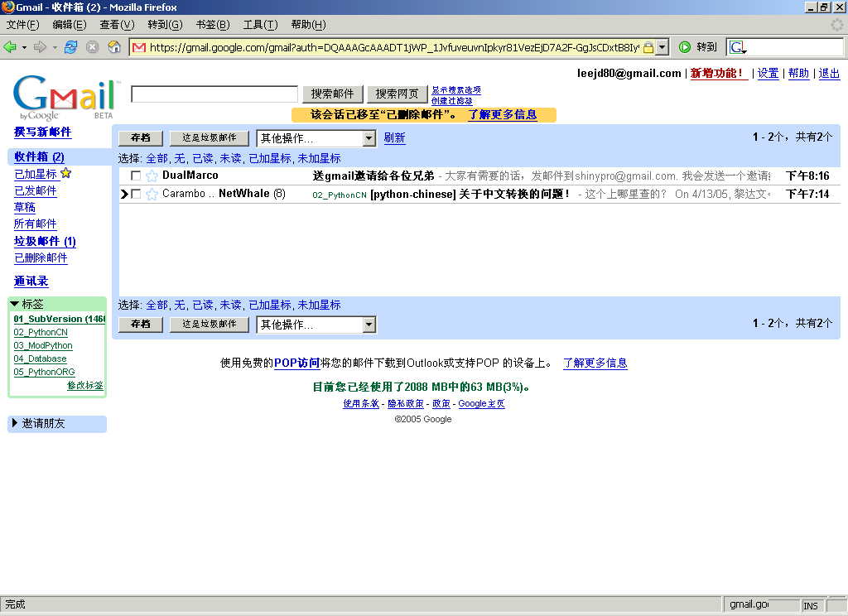Open the 查看(V) menu

tap(118, 25)
